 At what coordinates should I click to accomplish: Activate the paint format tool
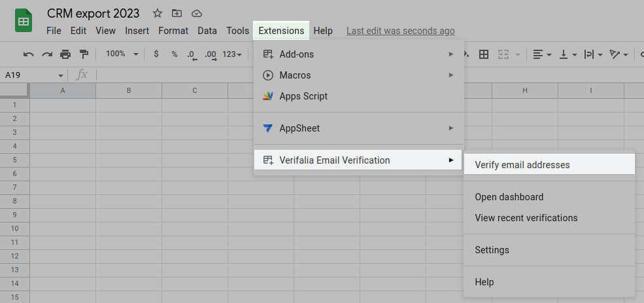84,54
